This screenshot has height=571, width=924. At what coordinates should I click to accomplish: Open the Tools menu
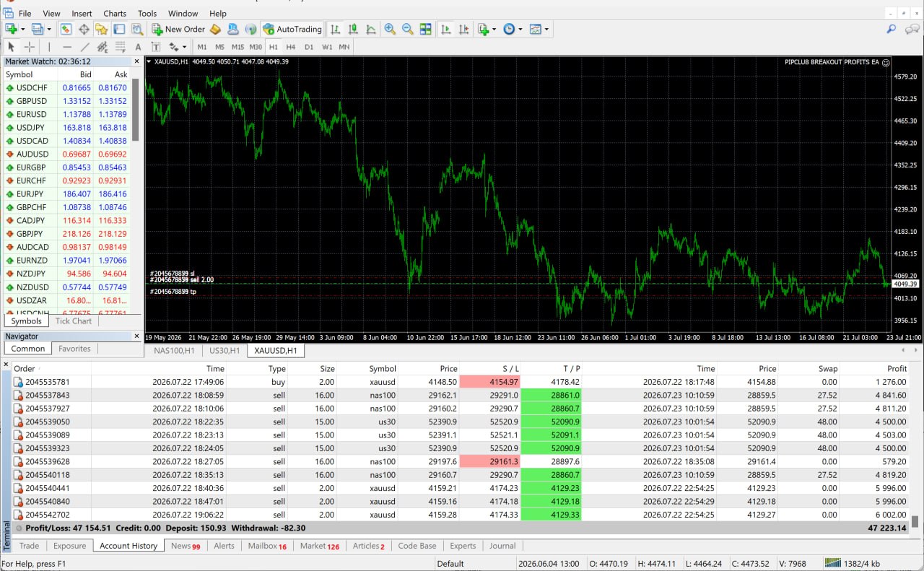(x=147, y=13)
